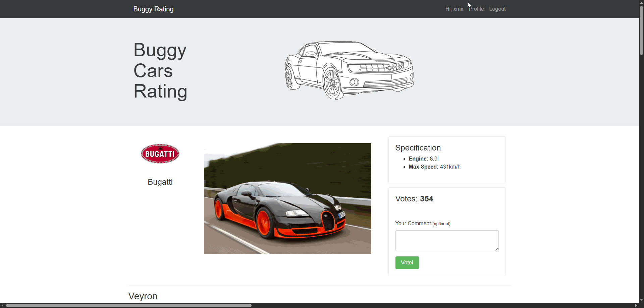The width and height of the screenshot is (644, 308).
Task: Click the comment box resize handle
Action: 497,249
